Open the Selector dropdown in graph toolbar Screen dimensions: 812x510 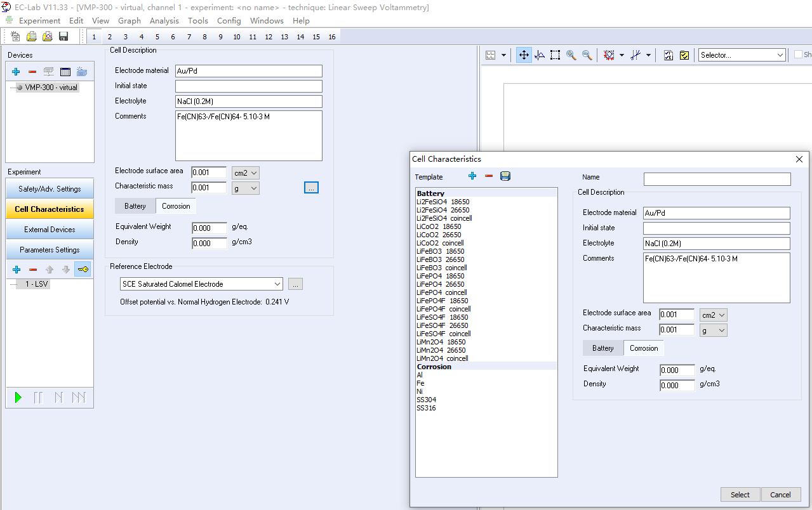(742, 55)
